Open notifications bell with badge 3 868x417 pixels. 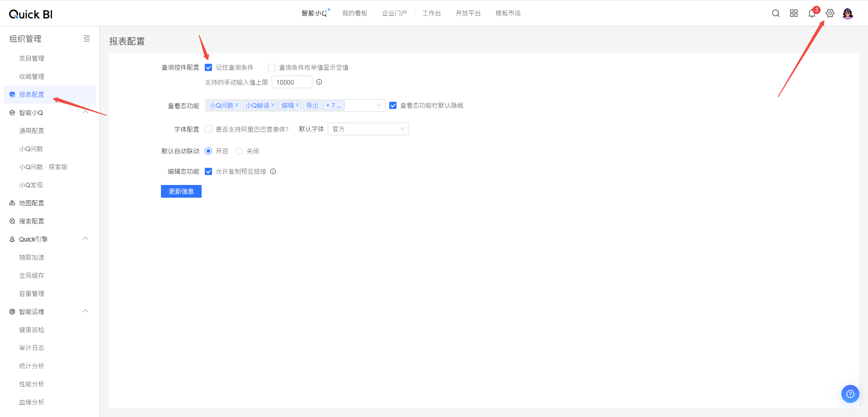pyautogui.click(x=812, y=13)
